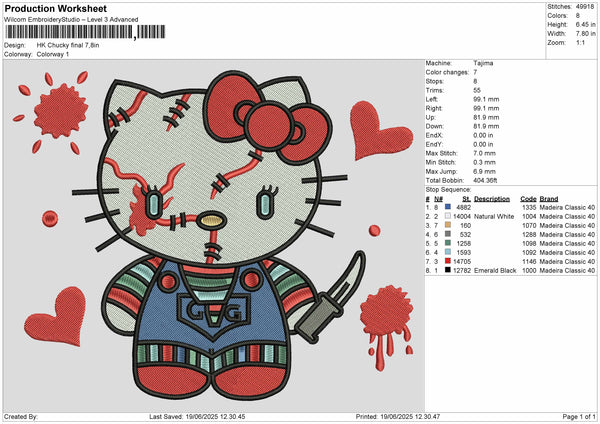Image resolution: width=600 pixels, height=424 pixels.
Task: Select the Natural White thread swatch
Action: pos(448,216)
